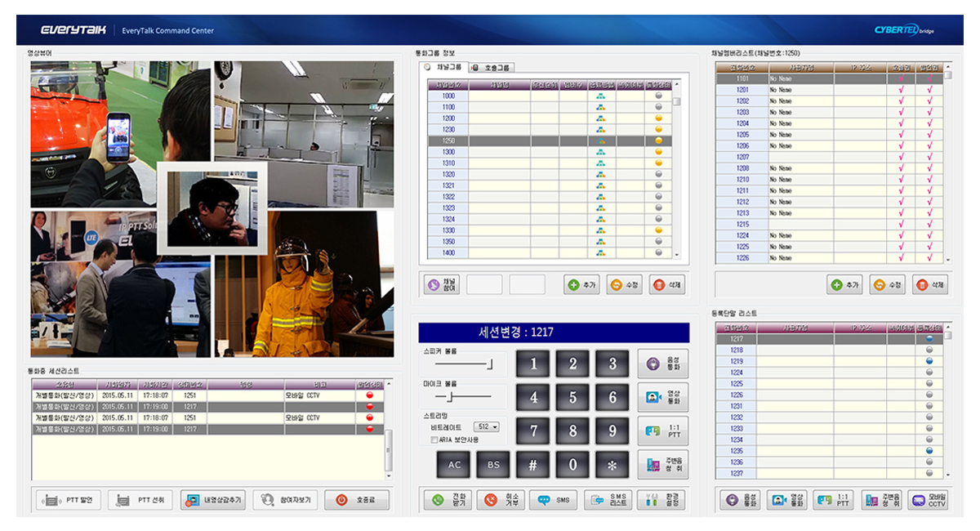The image size is (980, 531).
Task: Select channel 1300 row in channel list
Action: point(449,152)
